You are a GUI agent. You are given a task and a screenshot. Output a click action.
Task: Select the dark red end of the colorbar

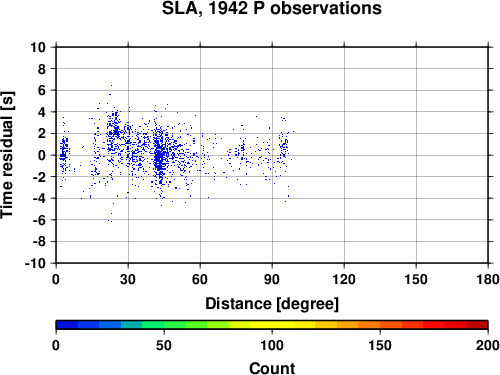pyautogui.click(x=477, y=325)
